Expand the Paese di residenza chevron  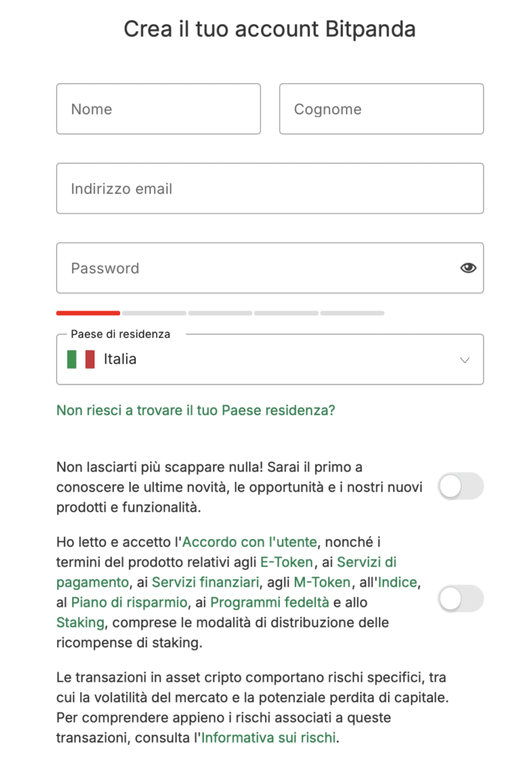click(x=464, y=360)
